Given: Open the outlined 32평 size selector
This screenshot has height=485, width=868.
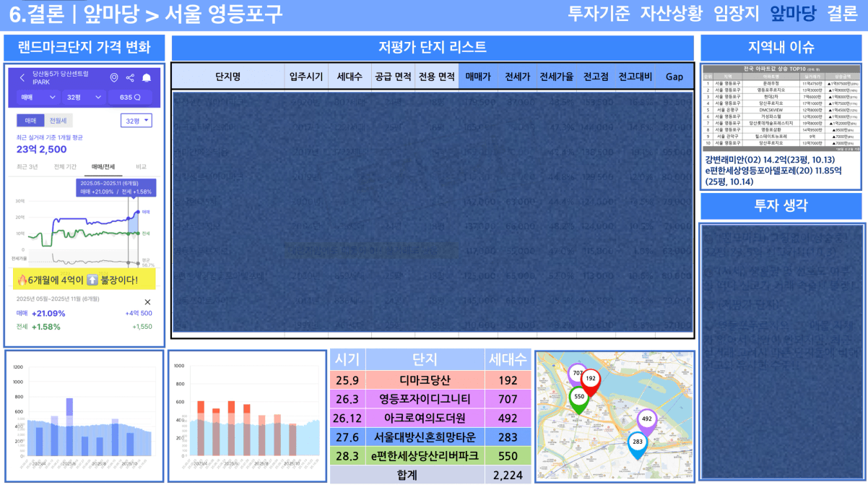Looking at the screenshot, I should click(x=136, y=121).
